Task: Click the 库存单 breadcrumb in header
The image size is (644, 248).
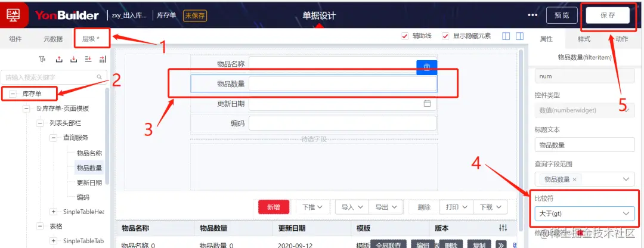Action: click(x=167, y=15)
